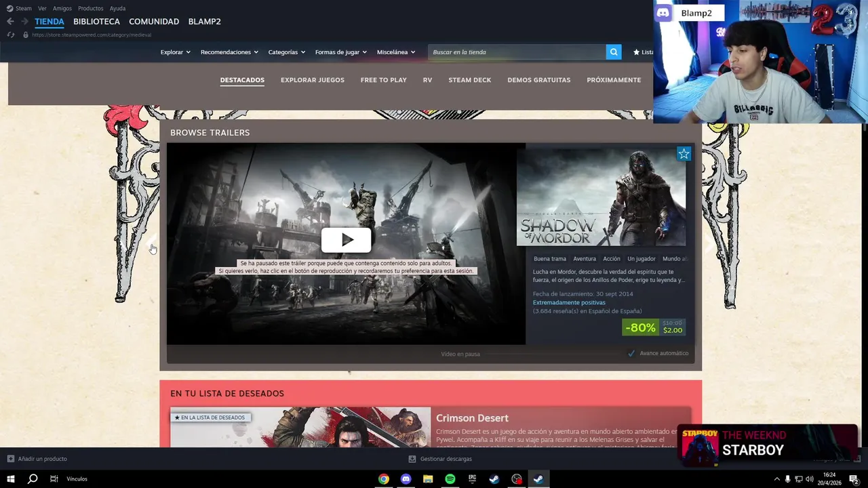
Task: Expand the Categorías dropdown
Action: [286, 52]
